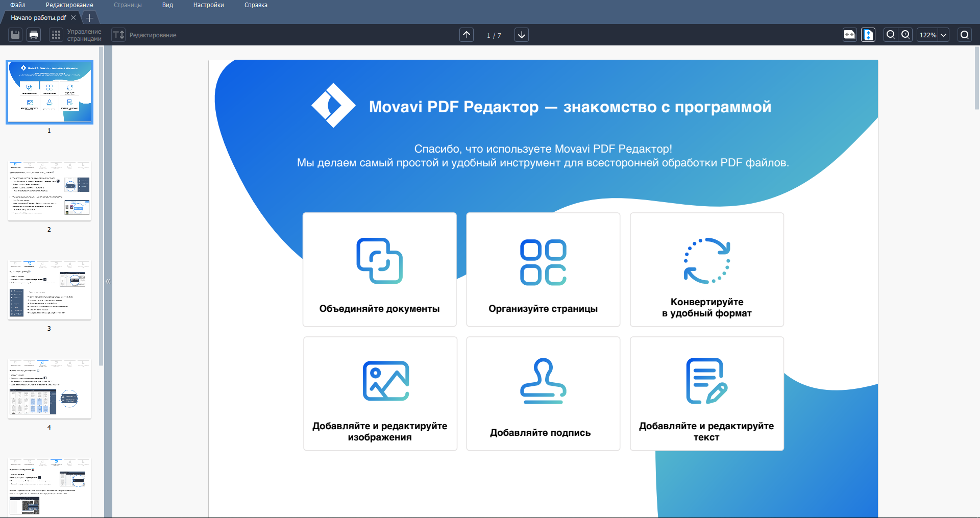Go to next page arrow
Screen dimensions: 980x518
coord(522,35)
